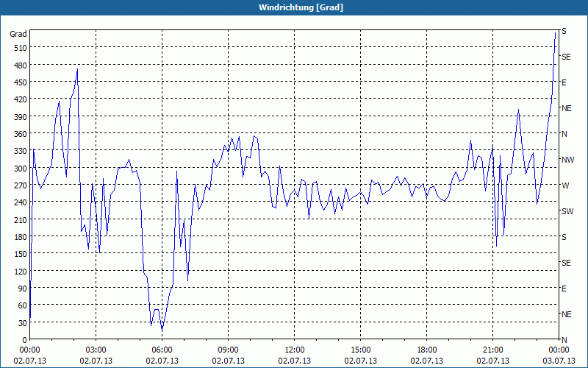Select the 180 y-axis value

[x=21, y=237]
